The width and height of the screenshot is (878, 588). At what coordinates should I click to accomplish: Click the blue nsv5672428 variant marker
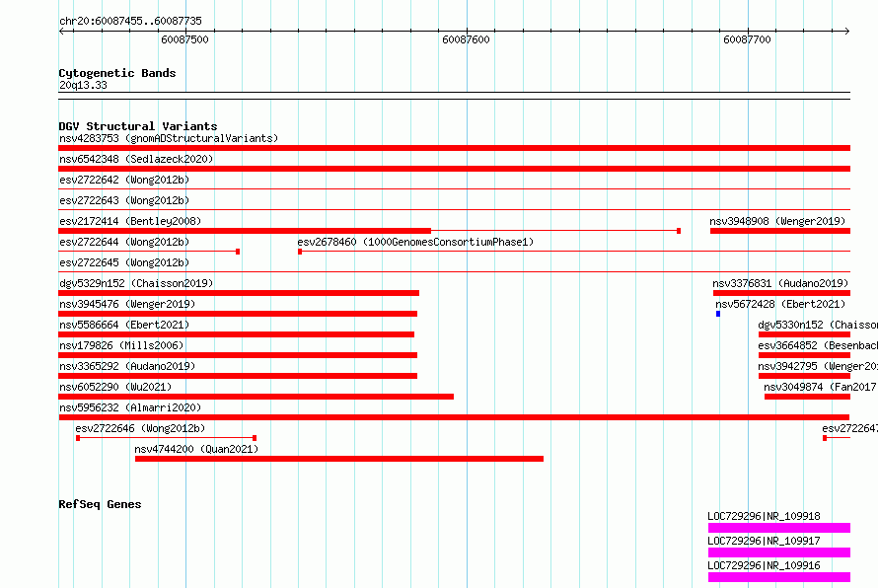(718, 314)
